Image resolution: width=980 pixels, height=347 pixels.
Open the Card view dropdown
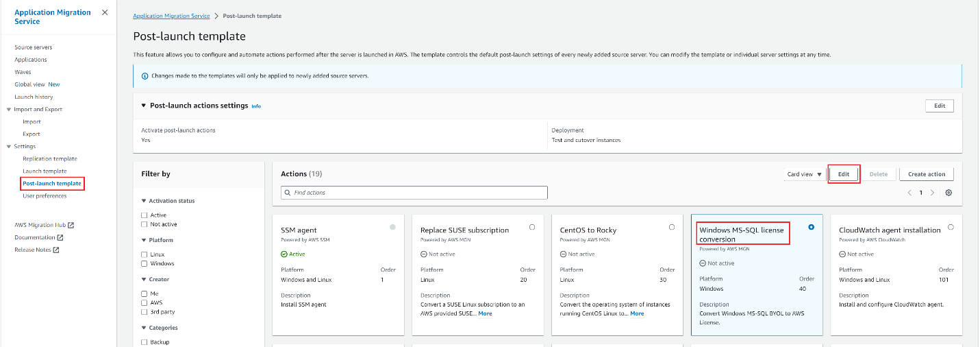click(805, 174)
